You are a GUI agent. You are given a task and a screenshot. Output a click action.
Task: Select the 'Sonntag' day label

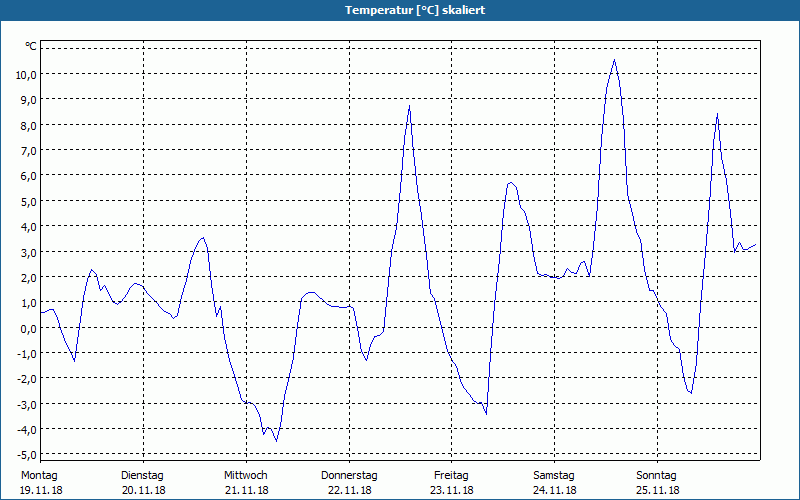pyautogui.click(x=656, y=476)
